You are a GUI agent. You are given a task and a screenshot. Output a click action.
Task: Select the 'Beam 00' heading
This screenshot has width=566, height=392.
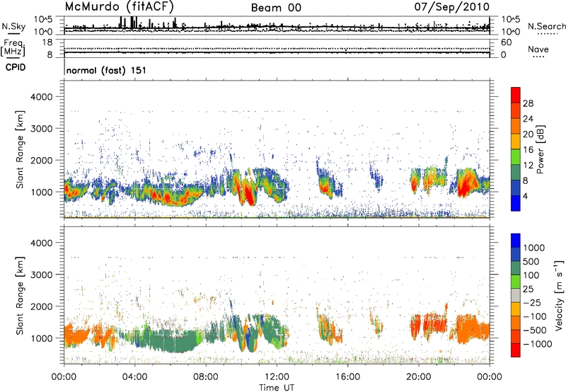pos(276,8)
